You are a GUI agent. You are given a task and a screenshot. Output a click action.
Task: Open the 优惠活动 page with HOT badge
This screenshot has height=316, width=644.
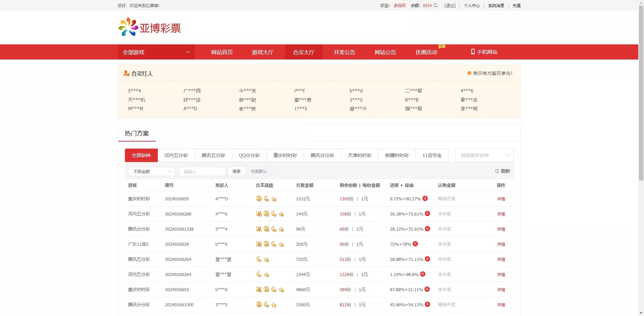(426, 52)
